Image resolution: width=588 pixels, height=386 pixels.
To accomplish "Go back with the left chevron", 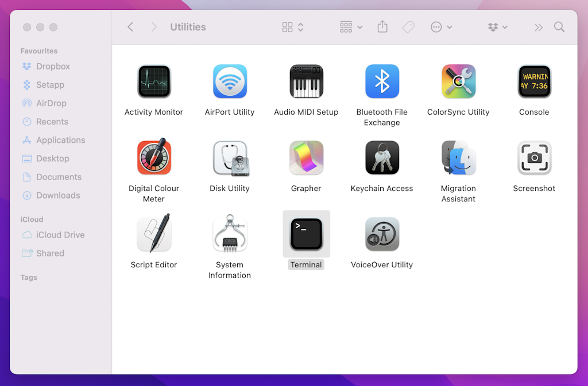I will point(130,27).
